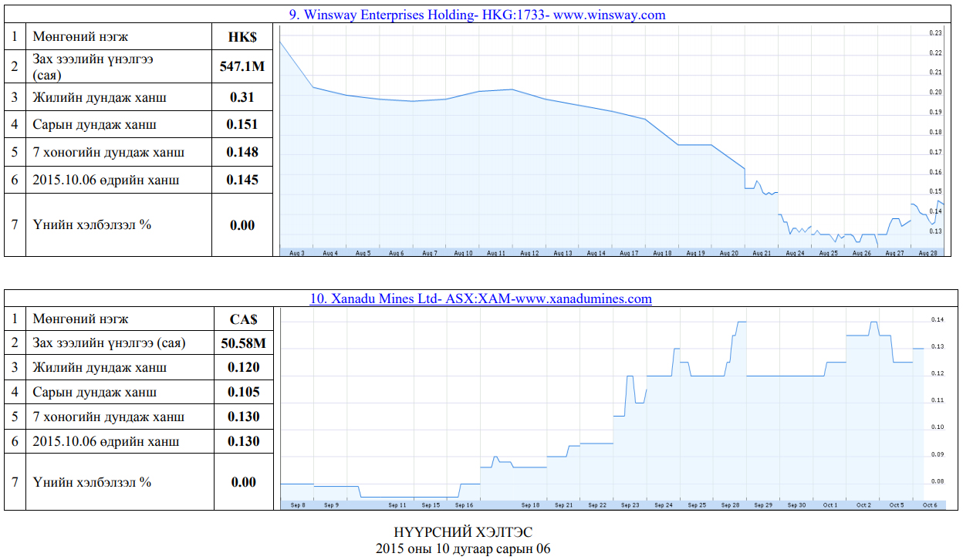Image resolution: width=963 pixels, height=560 pixels.
Task: Click the HK$ currency cell
Action: [x=242, y=37]
